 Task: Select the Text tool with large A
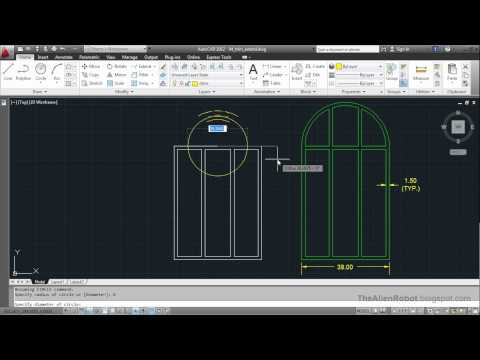pos(253,72)
